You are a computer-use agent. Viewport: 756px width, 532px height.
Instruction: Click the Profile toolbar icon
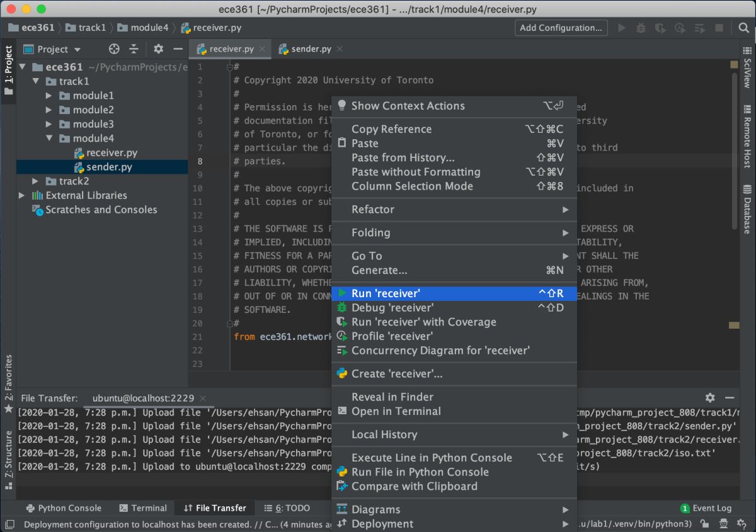pyautogui.click(x=680, y=28)
